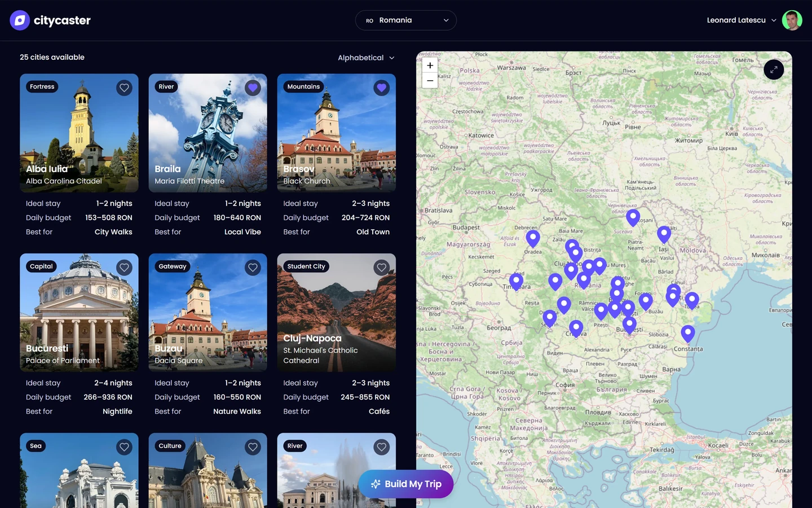Remove Brasov from favorites
Image resolution: width=812 pixels, height=508 pixels.
click(382, 88)
